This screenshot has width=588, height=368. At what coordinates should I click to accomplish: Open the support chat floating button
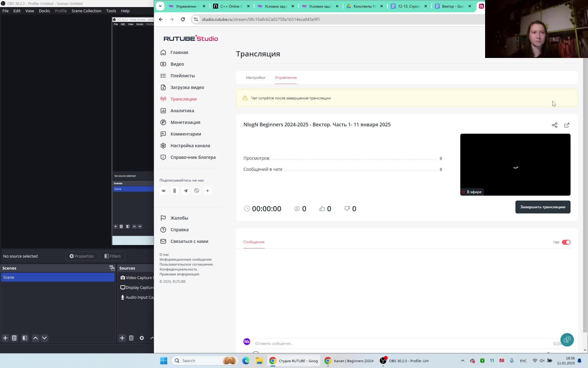click(x=567, y=340)
